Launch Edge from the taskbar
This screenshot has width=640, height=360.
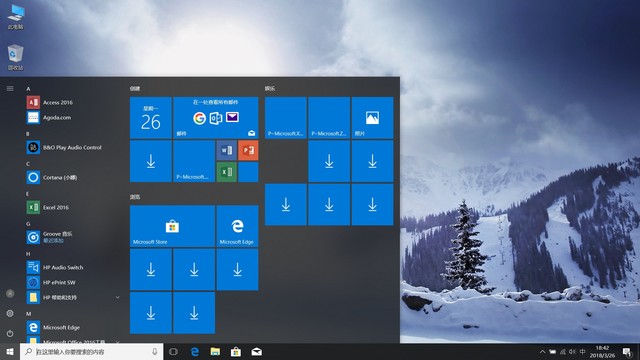(195, 351)
